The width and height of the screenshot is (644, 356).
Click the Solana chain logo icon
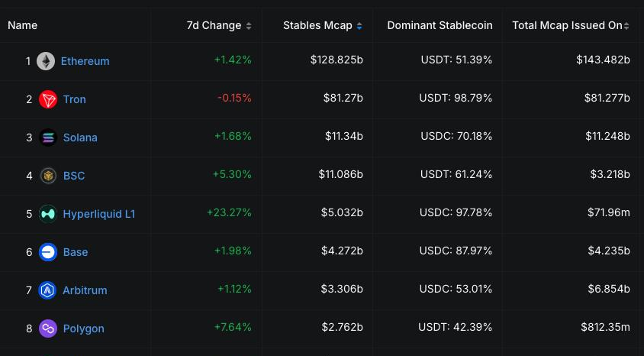(48, 138)
